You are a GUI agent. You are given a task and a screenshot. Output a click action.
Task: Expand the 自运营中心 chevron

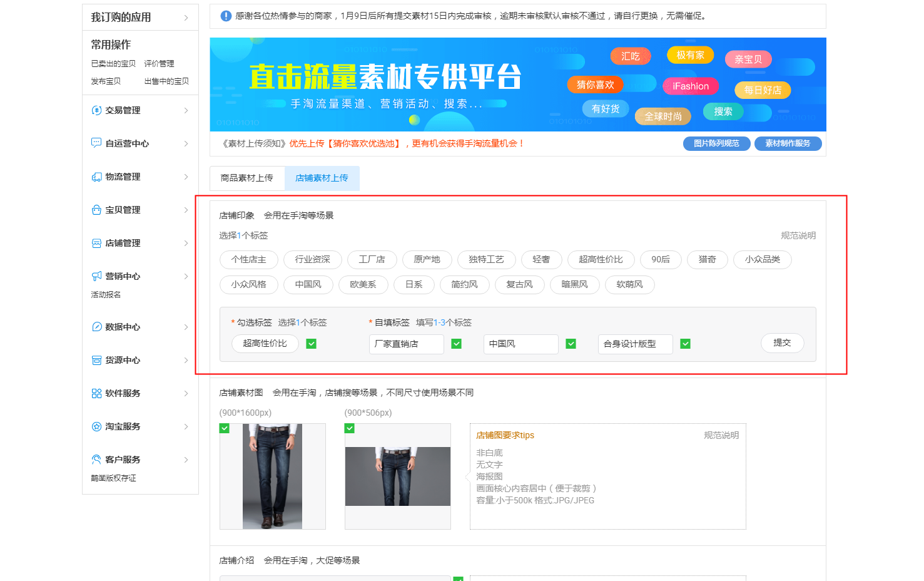click(x=186, y=143)
